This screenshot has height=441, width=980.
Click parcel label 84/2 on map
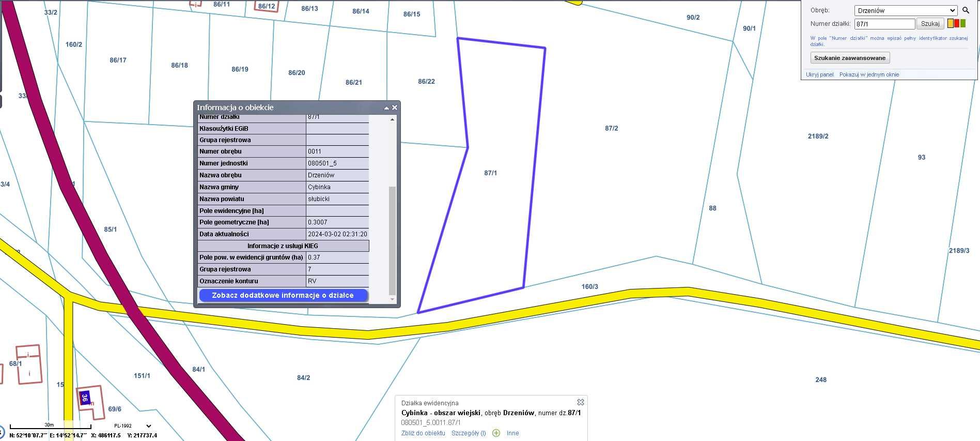click(304, 378)
